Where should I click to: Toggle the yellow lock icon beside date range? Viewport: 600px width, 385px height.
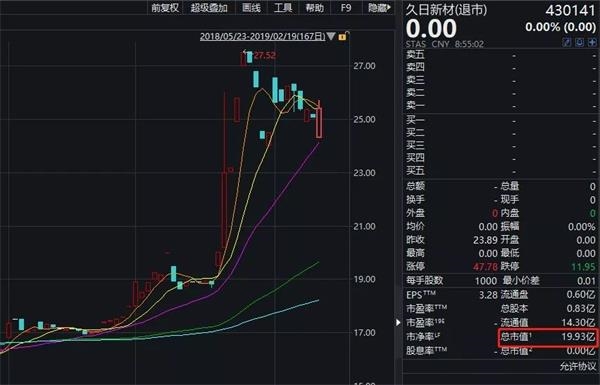(342, 36)
